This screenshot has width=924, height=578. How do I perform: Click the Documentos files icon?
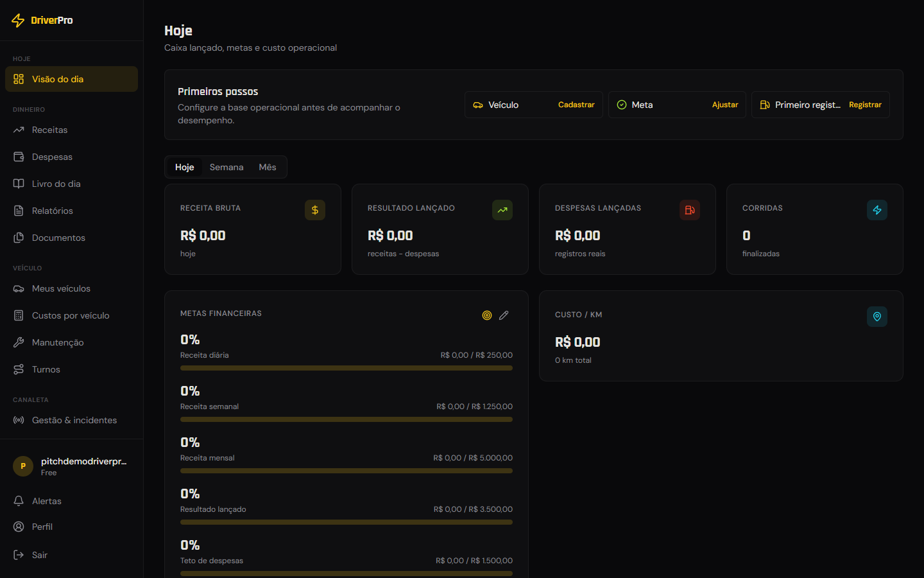tap(19, 238)
